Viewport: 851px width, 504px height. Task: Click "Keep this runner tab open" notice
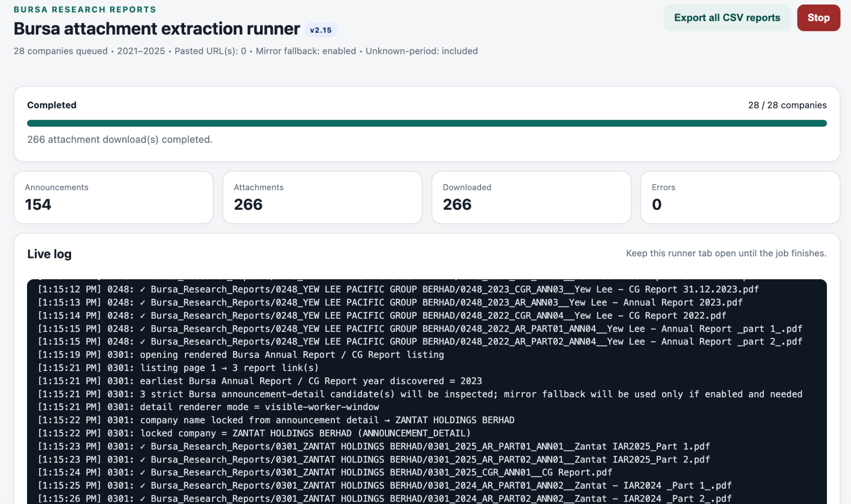pos(726,253)
